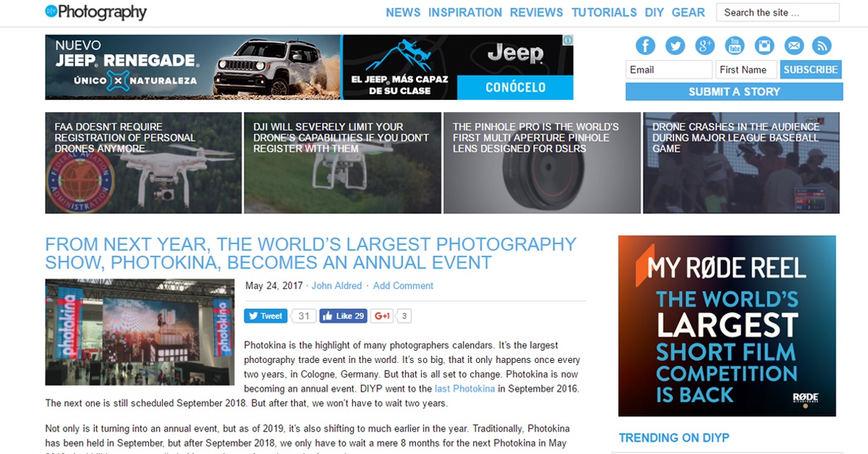Open the last Photokina link

click(465, 389)
